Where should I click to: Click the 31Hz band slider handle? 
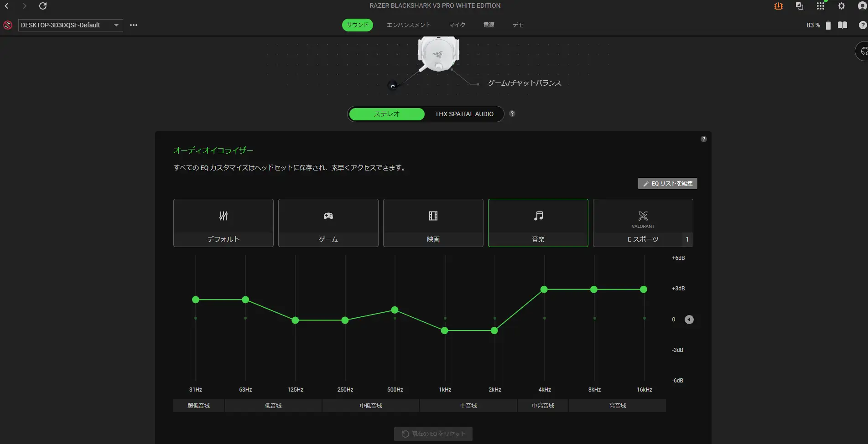pos(196,299)
